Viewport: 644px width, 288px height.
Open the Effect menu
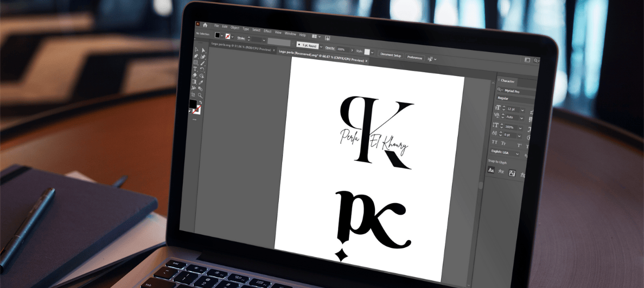coord(267,32)
